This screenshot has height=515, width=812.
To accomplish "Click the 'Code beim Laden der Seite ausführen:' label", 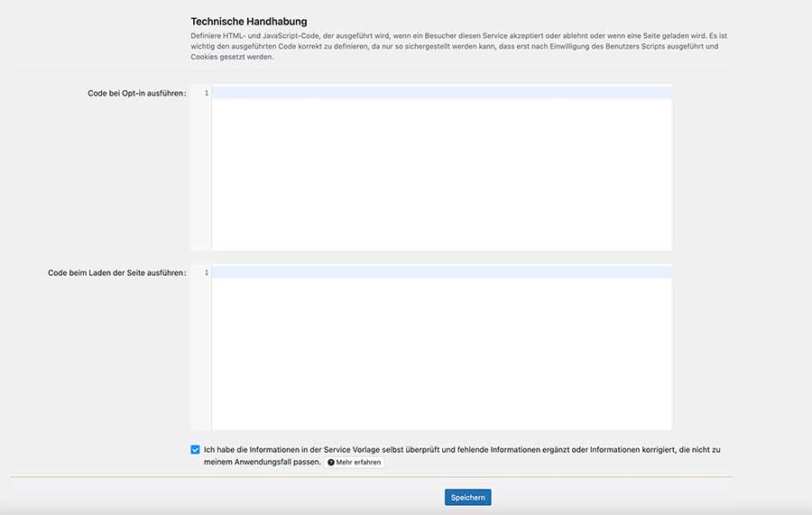I will click(116, 272).
